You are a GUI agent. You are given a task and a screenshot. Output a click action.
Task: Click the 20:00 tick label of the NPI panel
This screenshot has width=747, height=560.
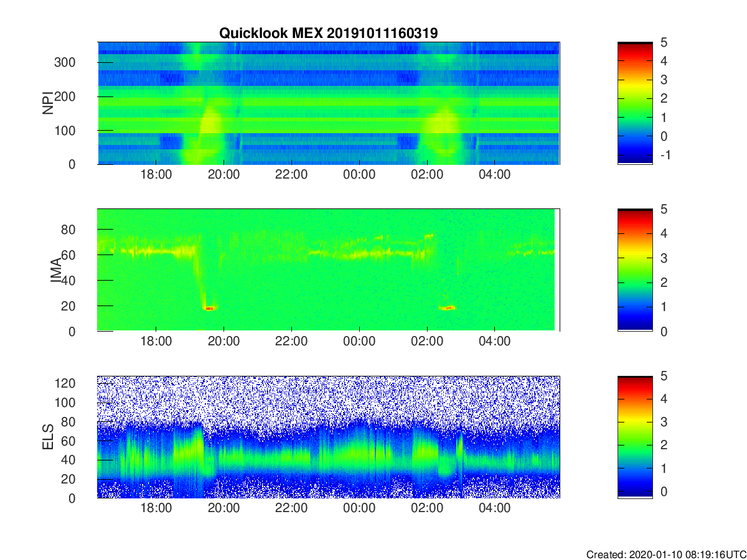pos(224,175)
